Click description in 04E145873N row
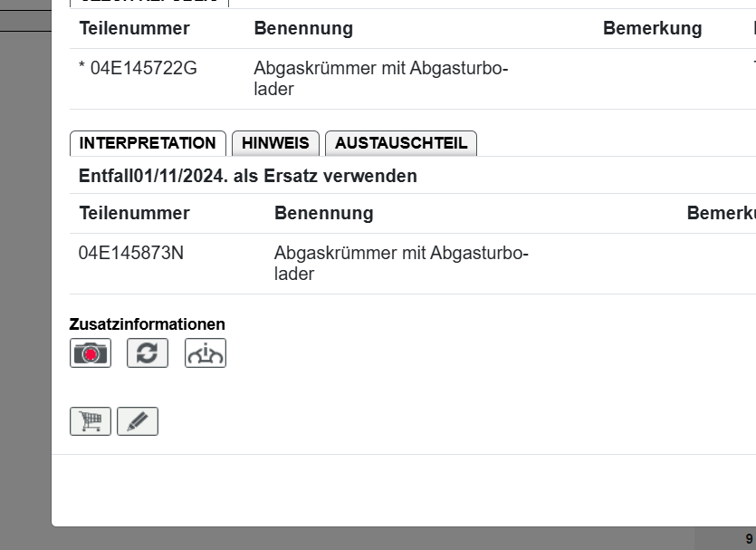The image size is (756, 550). pos(401,263)
